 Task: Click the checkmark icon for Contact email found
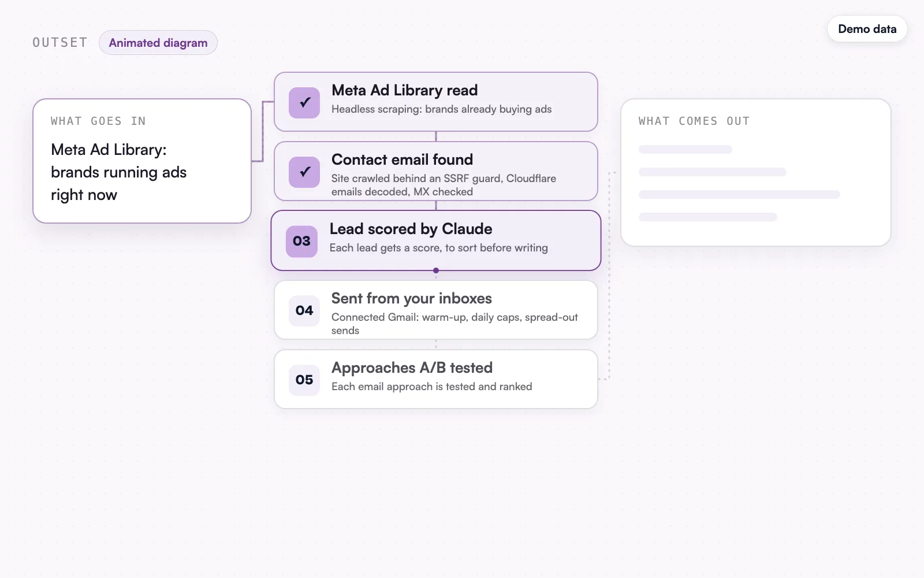coord(304,172)
